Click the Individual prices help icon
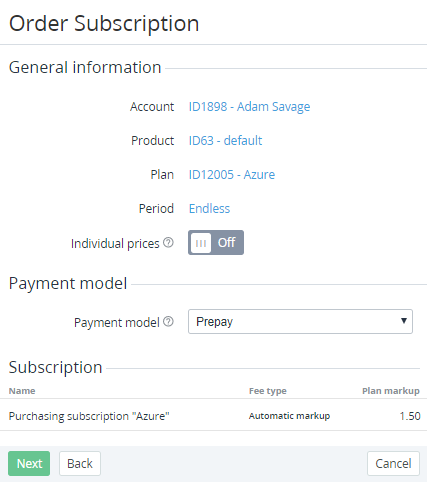The image size is (427, 486). (168, 243)
